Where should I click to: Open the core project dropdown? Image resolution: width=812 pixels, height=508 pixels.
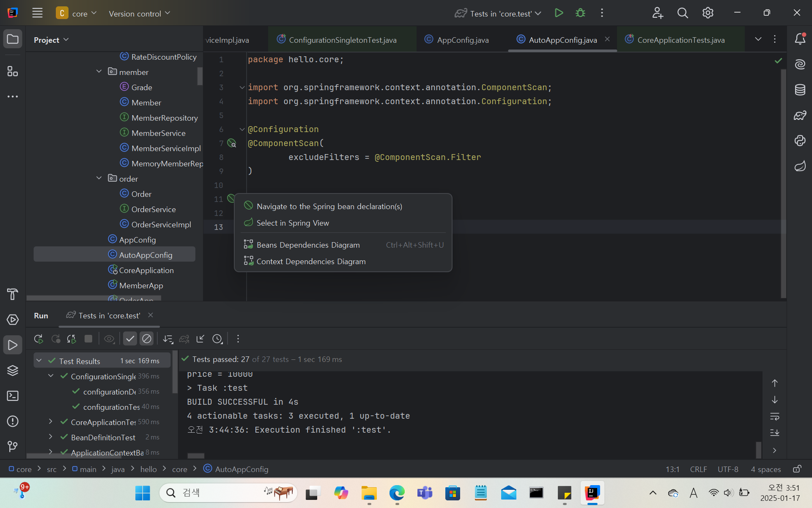pyautogui.click(x=77, y=13)
